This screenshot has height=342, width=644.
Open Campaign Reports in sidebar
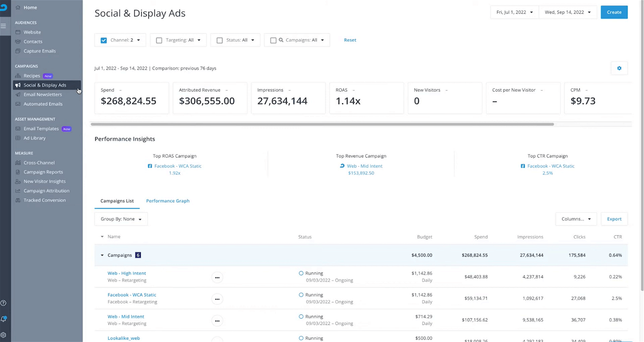point(43,172)
